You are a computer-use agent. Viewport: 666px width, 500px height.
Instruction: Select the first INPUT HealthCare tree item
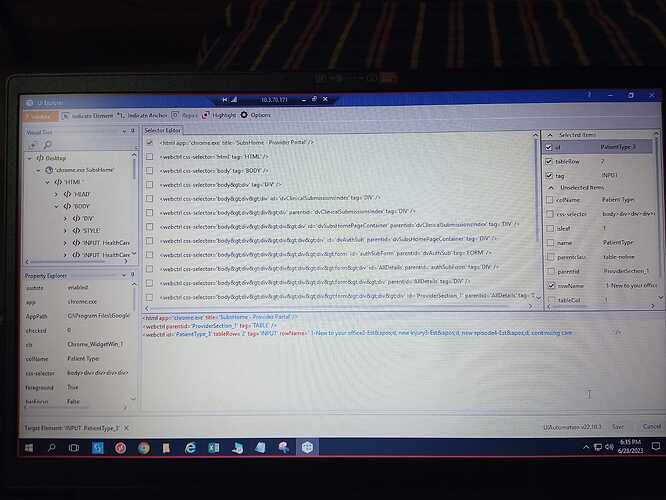click(x=101, y=243)
